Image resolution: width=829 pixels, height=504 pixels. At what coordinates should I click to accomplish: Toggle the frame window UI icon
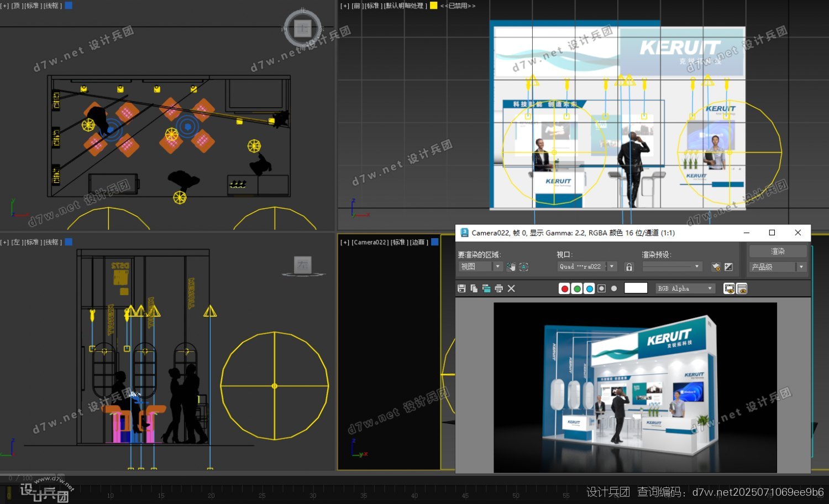tap(742, 288)
